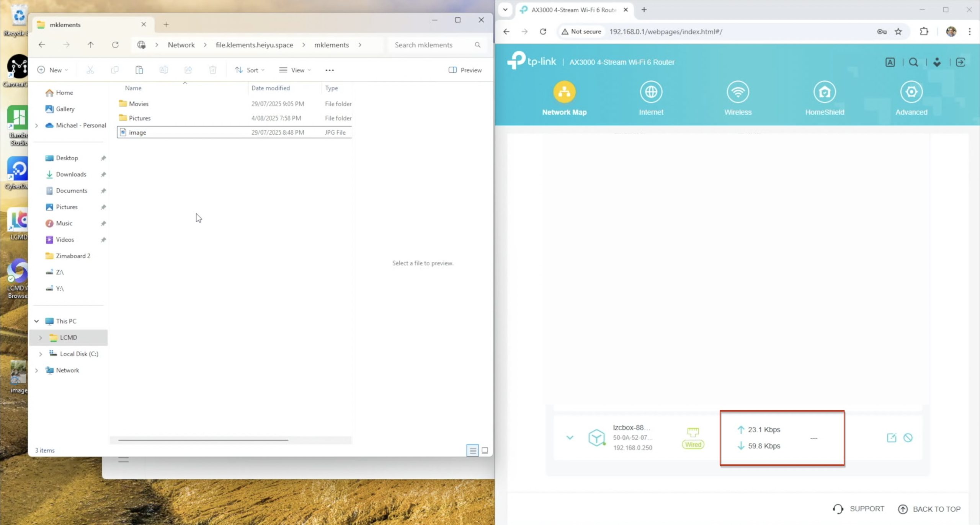This screenshot has width=980, height=525.
Task: Toggle the Preview pane button
Action: (465, 70)
